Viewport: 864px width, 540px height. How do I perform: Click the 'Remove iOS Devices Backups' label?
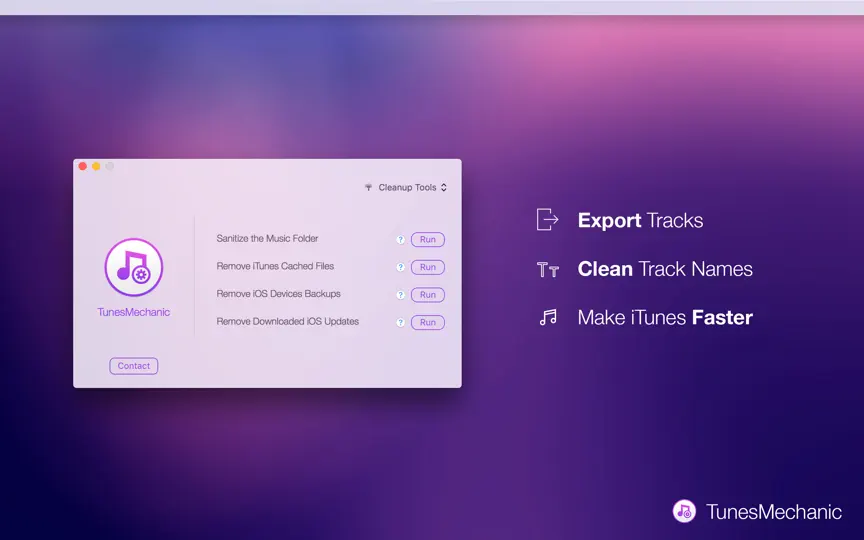point(278,294)
